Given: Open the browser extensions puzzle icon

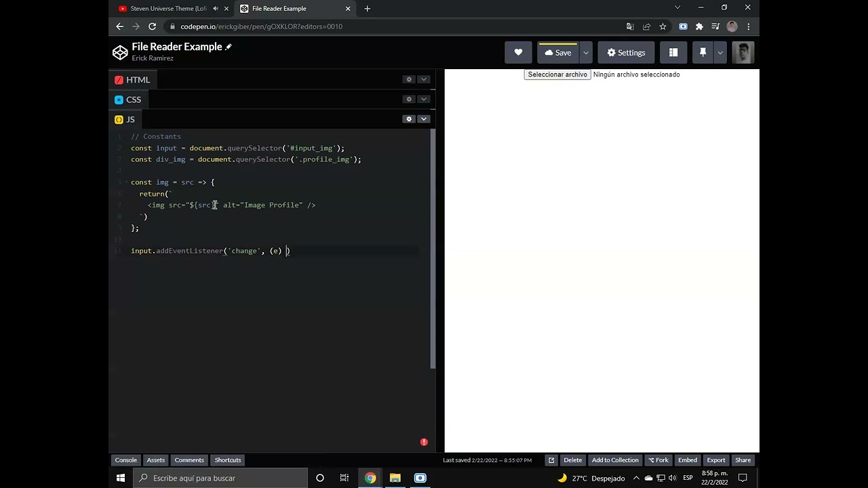Looking at the screenshot, I should (x=699, y=26).
